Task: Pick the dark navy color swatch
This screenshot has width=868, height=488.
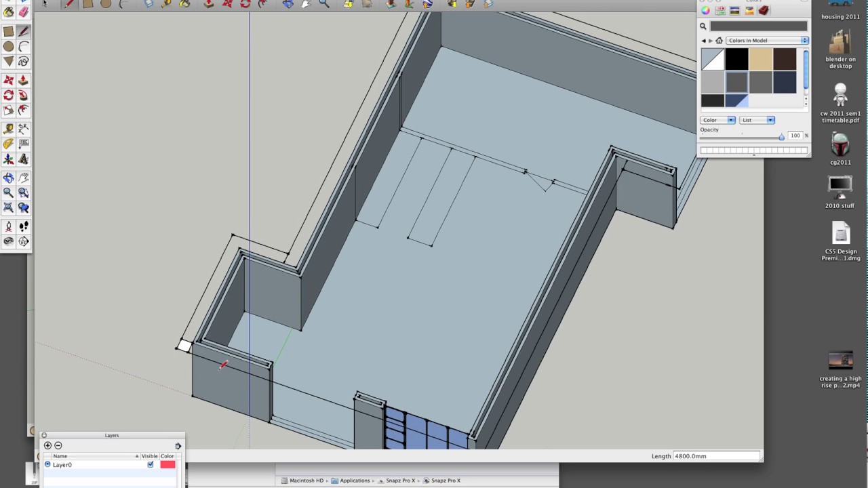Action: pos(785,82)
